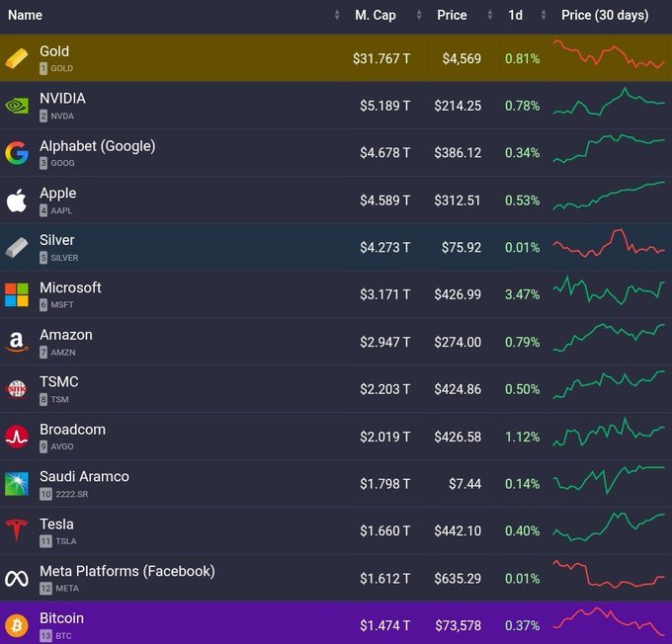Click Meta price $635.29
This screenshot has height=644, width=672.
tap(458, 579)
